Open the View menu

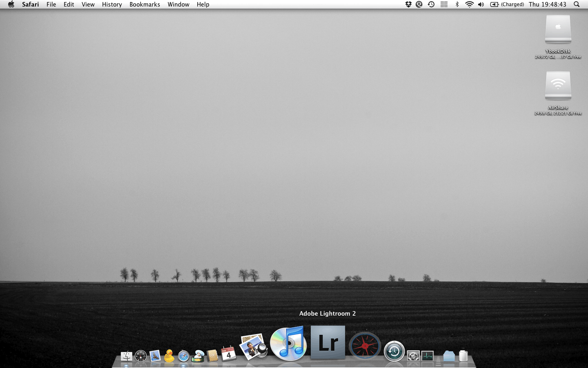click(88, 4)
